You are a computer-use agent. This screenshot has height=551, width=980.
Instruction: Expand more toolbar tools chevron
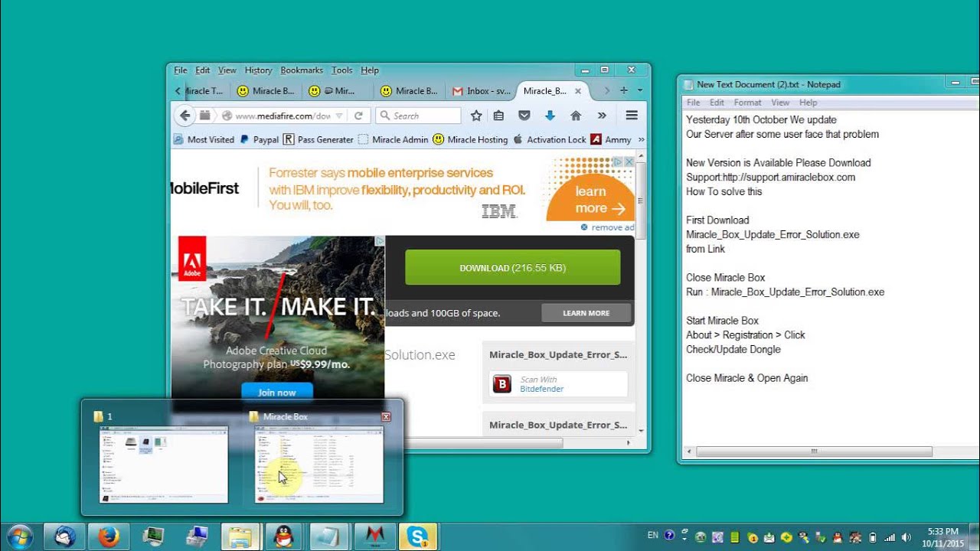[602, 116]
